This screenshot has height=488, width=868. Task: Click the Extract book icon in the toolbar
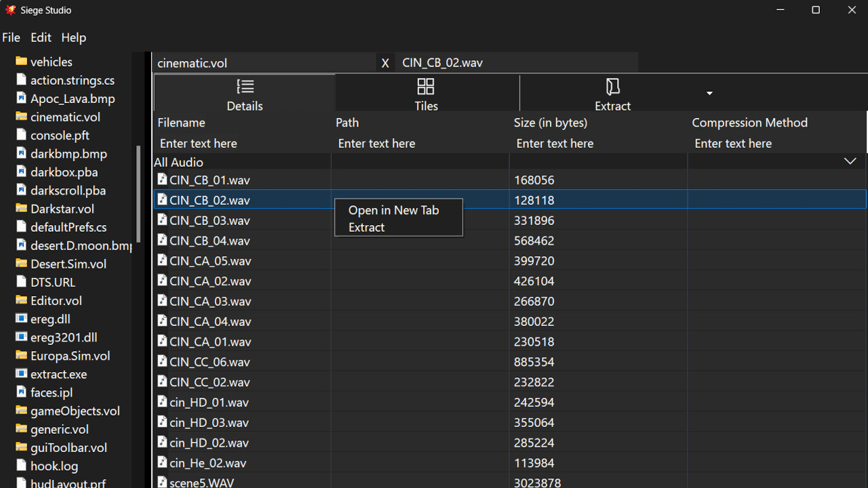point(612,86)
